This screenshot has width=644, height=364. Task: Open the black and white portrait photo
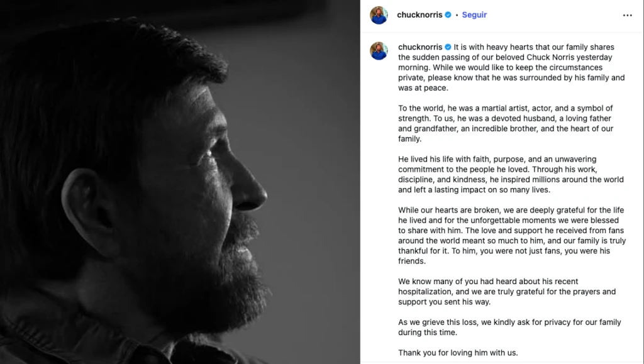180,182
